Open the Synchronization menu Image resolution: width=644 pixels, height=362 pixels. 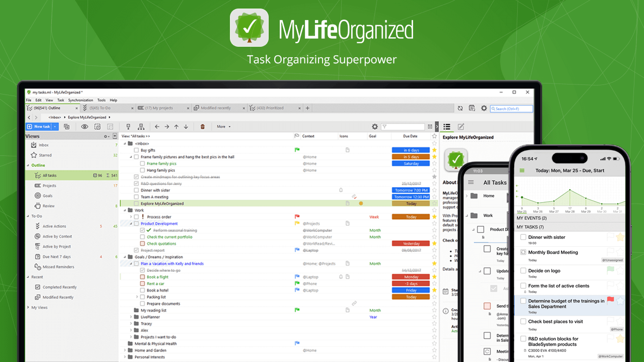[80, 100]
